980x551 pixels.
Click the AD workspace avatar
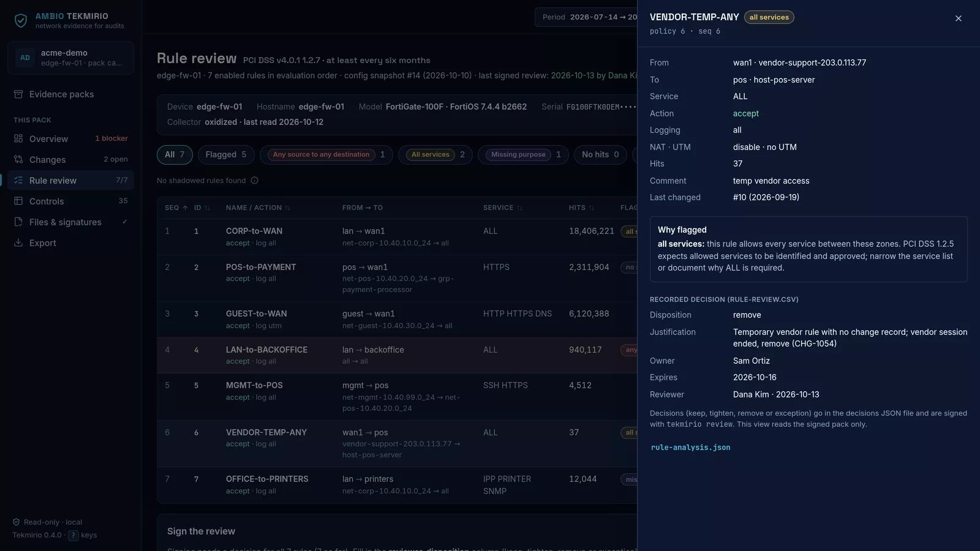25,58
